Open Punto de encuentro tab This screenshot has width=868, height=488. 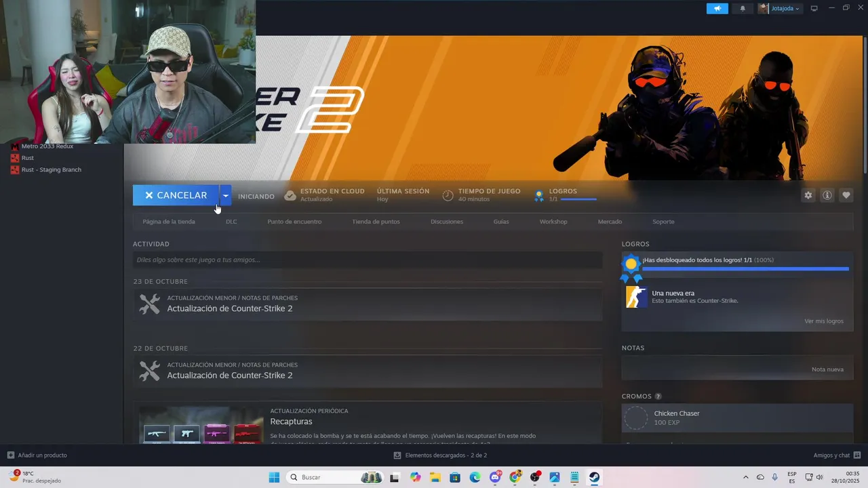[x=294, y=222]
